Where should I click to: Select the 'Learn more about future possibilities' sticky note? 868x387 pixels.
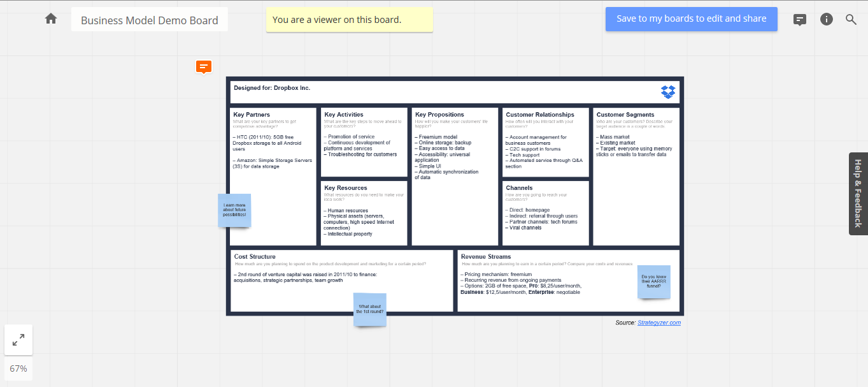point(234,211)
